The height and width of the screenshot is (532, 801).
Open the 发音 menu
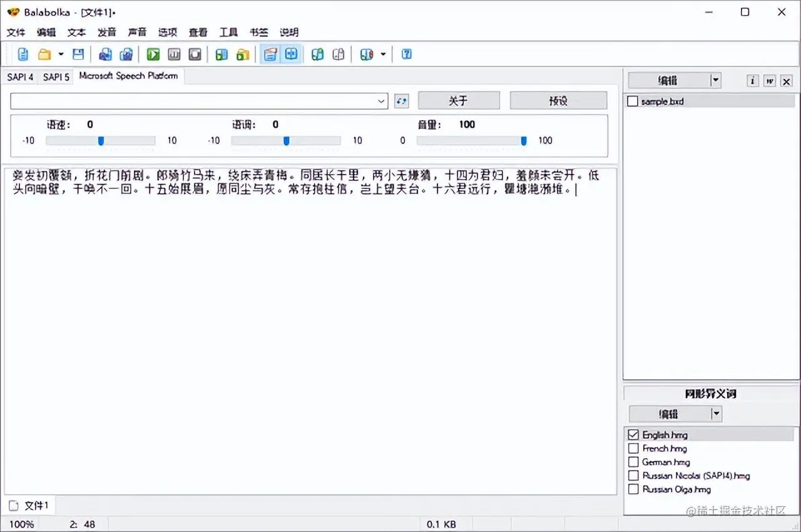[x=107, y=32]
